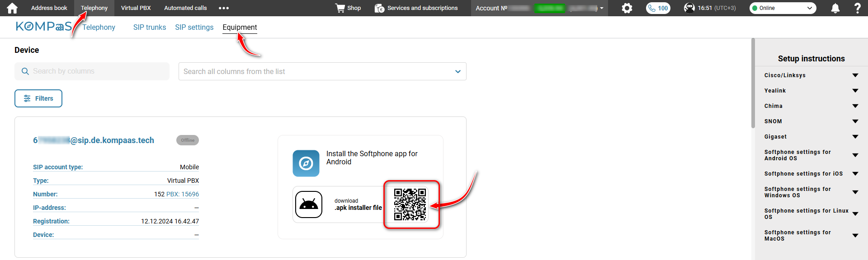
Task: Open the sip.de.kompaas.tech device link
Action: point(94,140)
